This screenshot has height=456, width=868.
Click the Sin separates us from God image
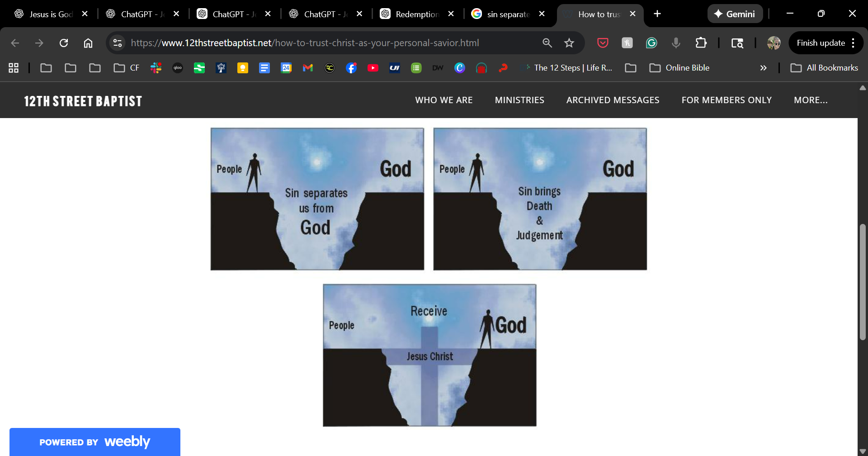tap(317, 199)
